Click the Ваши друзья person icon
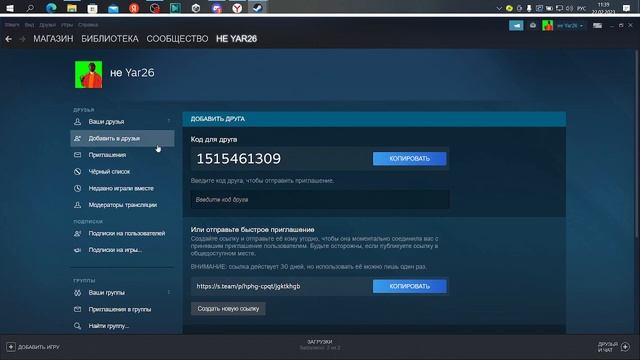The width and height of the screenshot is (640, 360). [78, 122]
